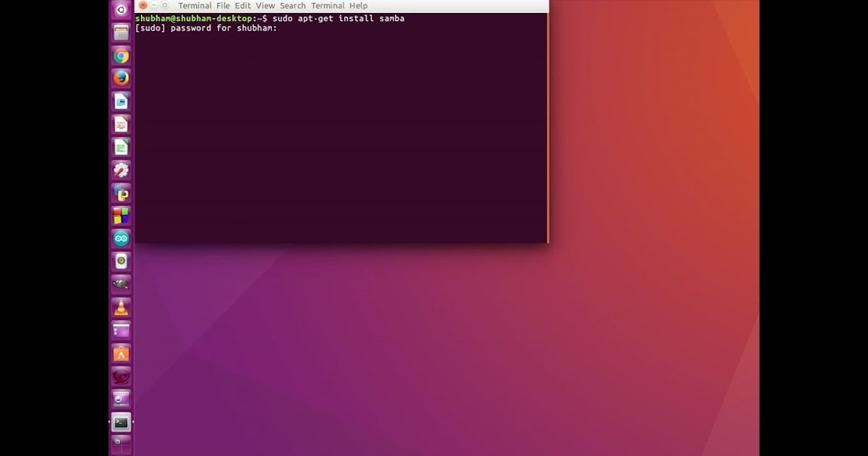Click the running Terminal launcher icon
Viewport: 868px width, 456px height.
point(121,421)
